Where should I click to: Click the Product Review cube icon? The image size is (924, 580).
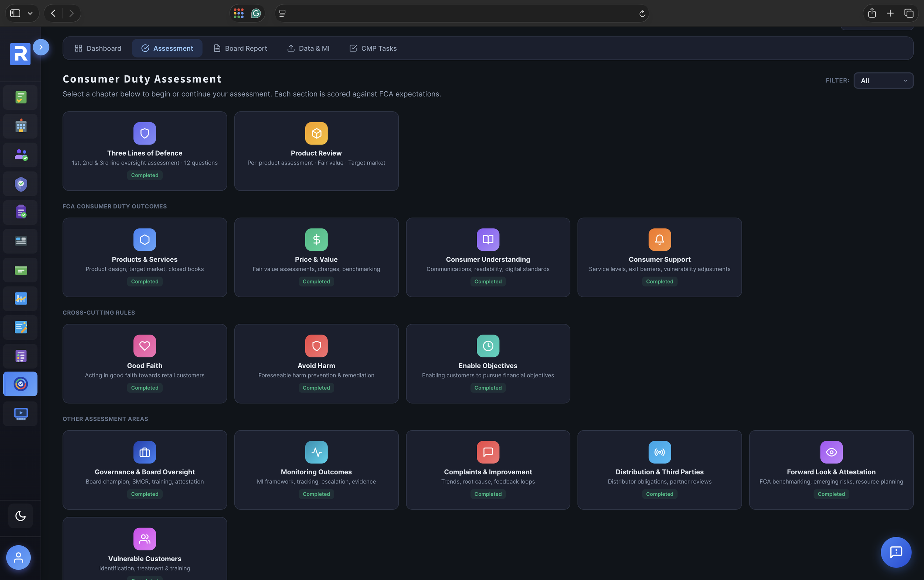pos(316,133)
